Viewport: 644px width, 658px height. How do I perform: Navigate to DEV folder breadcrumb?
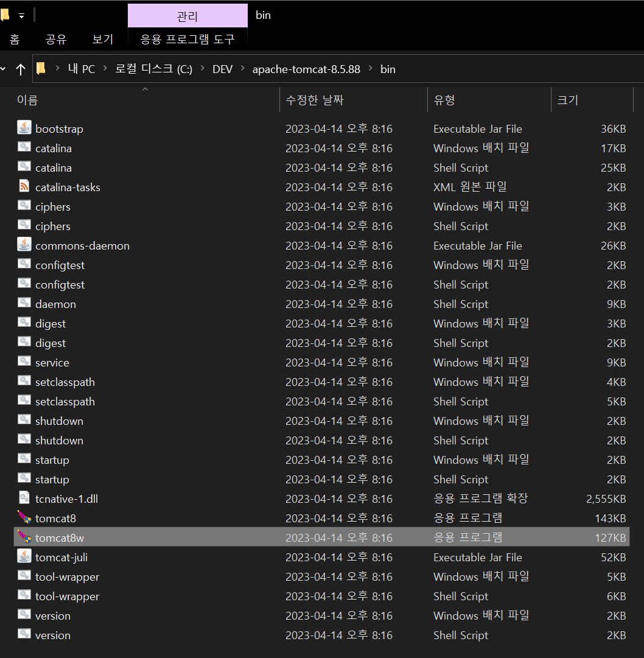pos(222,69)
